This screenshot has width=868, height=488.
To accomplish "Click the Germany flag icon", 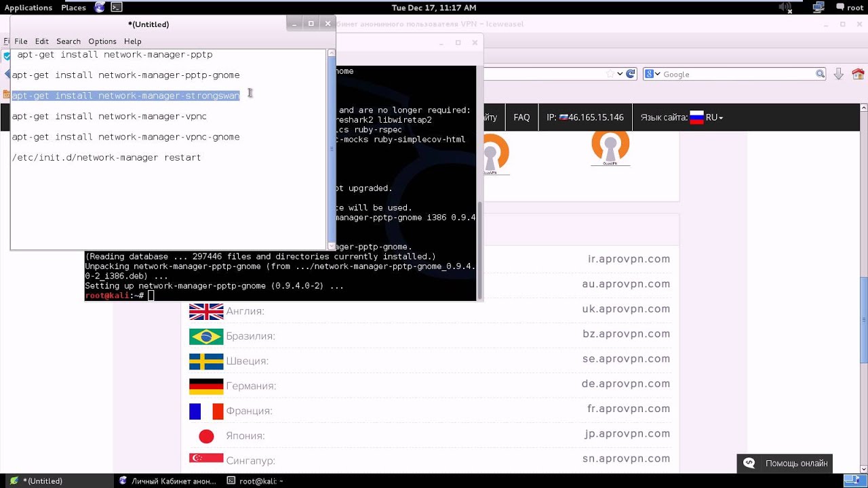I will point(206,386).
